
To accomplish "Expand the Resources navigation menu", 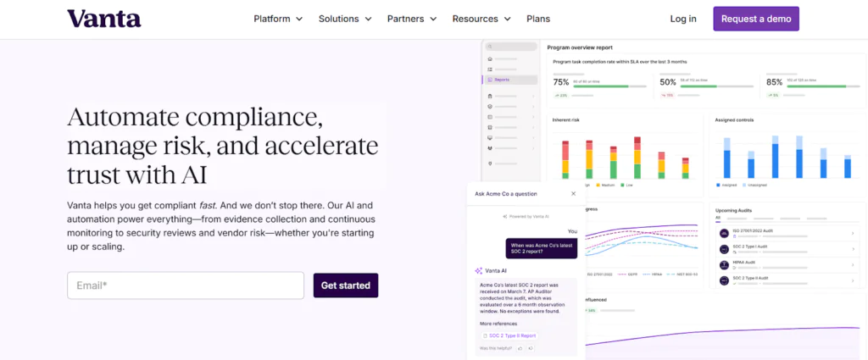I will (x=481, y=19).
